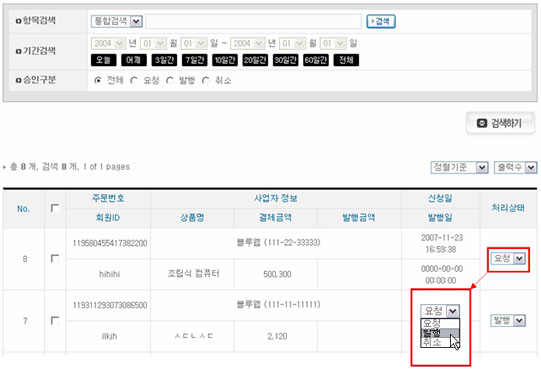Image resolution: width=541 pixels, height=372 pixels.
Task: Choose the 7일간 period shortcut
Action: click(x=195, y=60)
